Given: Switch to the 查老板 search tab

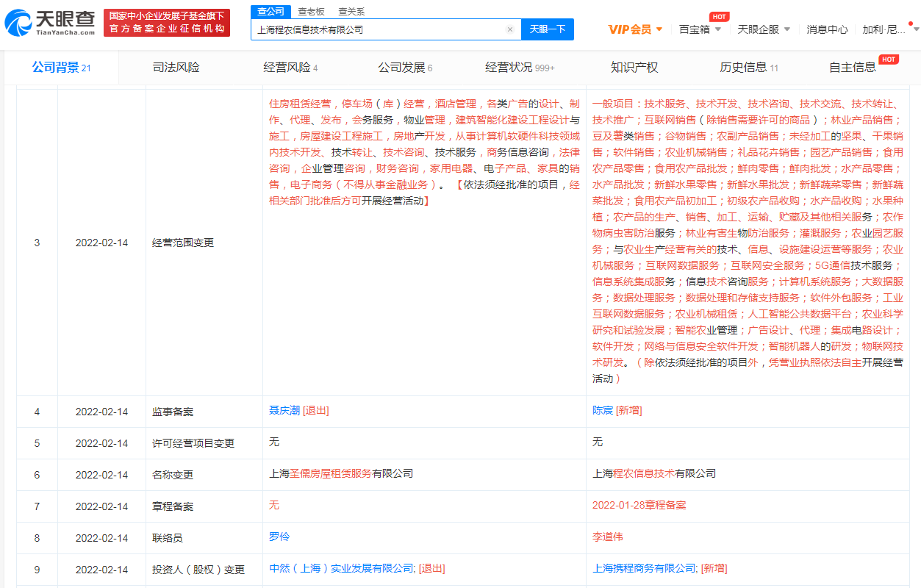Looking at the screenshot, I should point(311,12).
